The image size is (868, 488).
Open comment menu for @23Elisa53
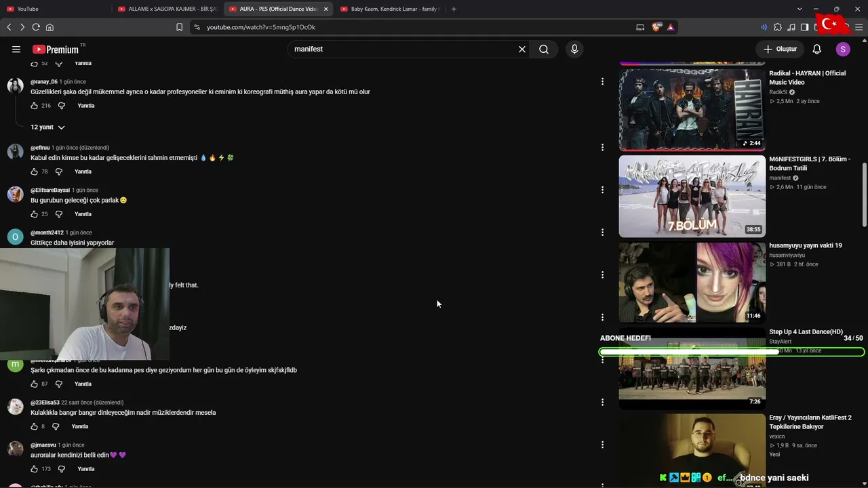tap(602, 402)
